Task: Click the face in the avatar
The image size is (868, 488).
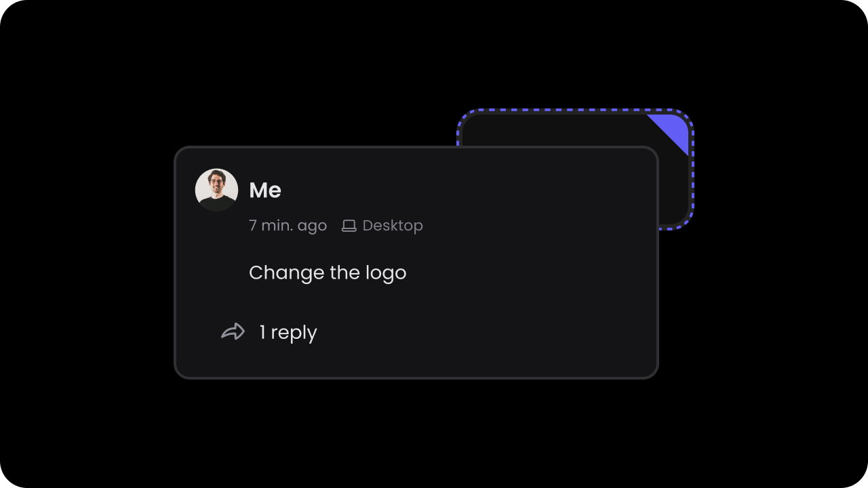Action: pos(216,184)
